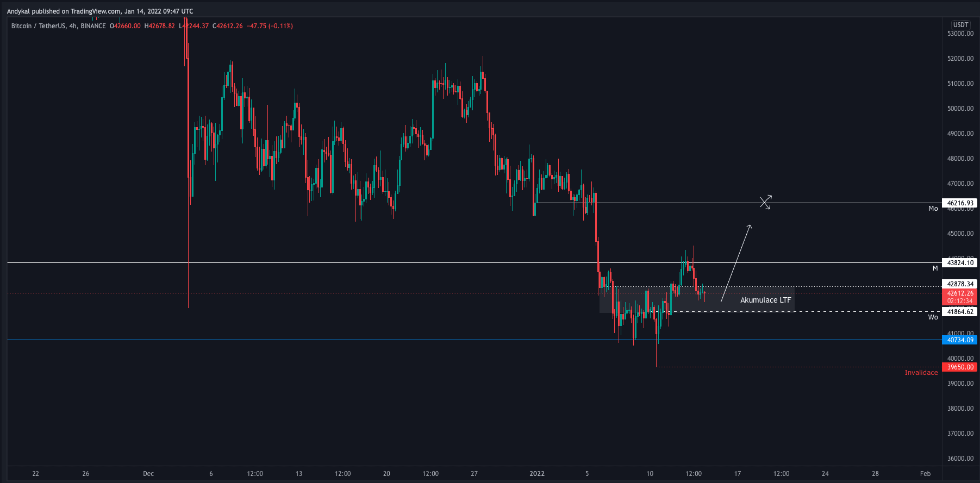Click the 53000.00 tick on price scale
This screenshot has height=483, width=980.
click(960, 34)
